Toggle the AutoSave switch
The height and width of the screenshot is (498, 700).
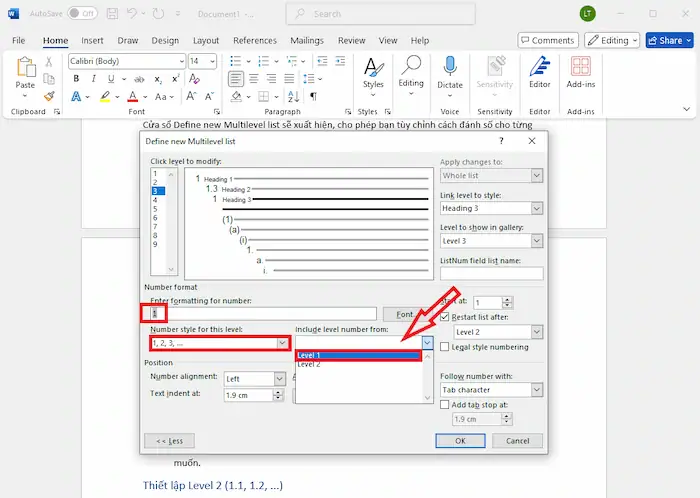[x=83, y=14]
